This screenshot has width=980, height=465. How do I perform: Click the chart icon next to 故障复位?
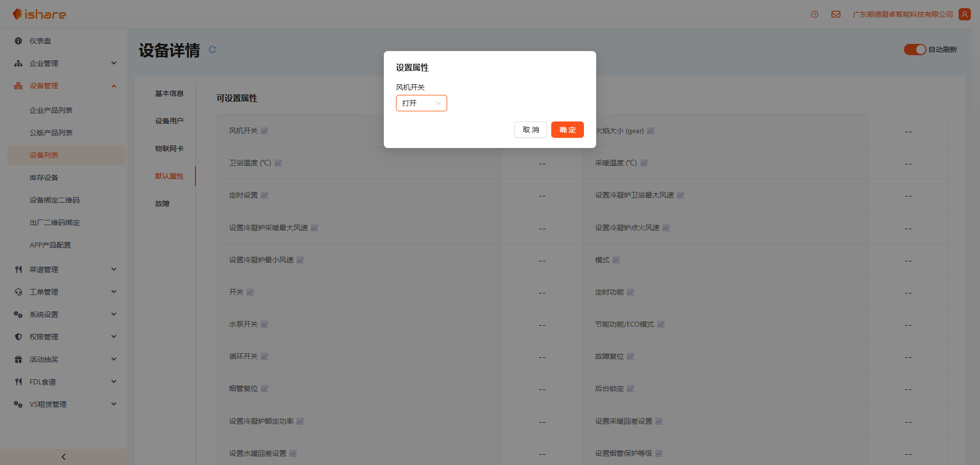[630, 357]
